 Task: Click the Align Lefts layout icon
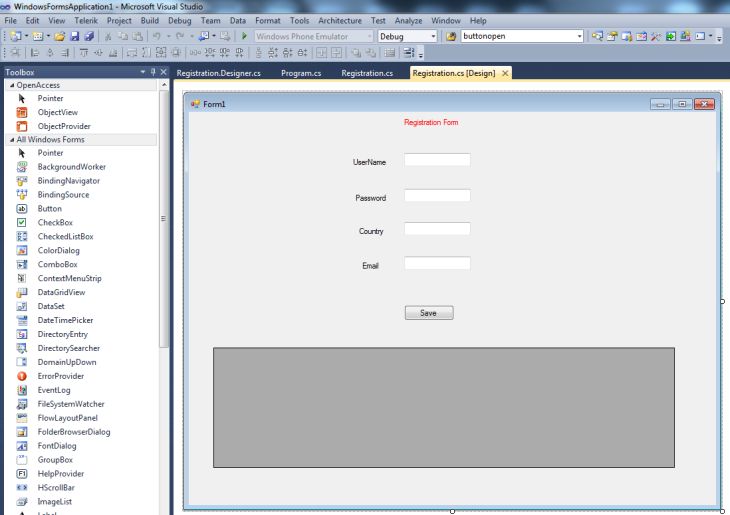coord(35,53)
